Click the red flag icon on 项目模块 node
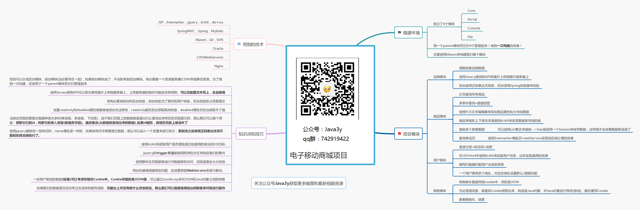644x211 pixels. [x=400, y=134]
